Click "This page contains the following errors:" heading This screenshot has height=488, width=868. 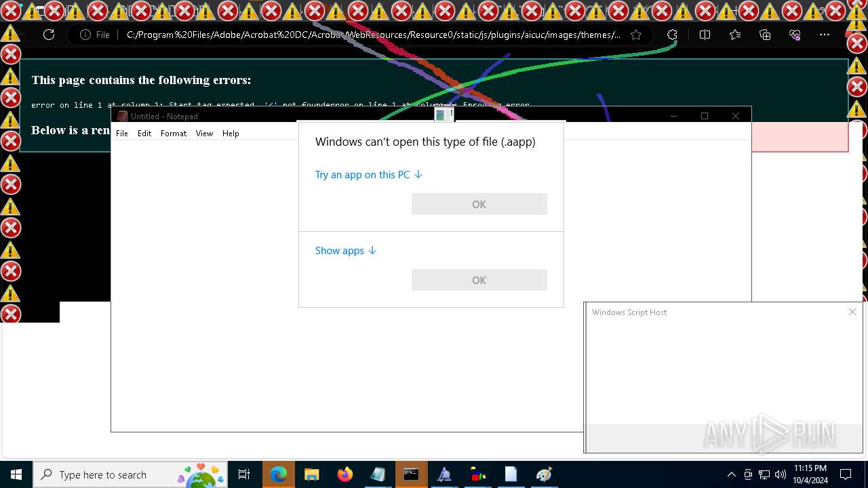click(x=141, y=80)
